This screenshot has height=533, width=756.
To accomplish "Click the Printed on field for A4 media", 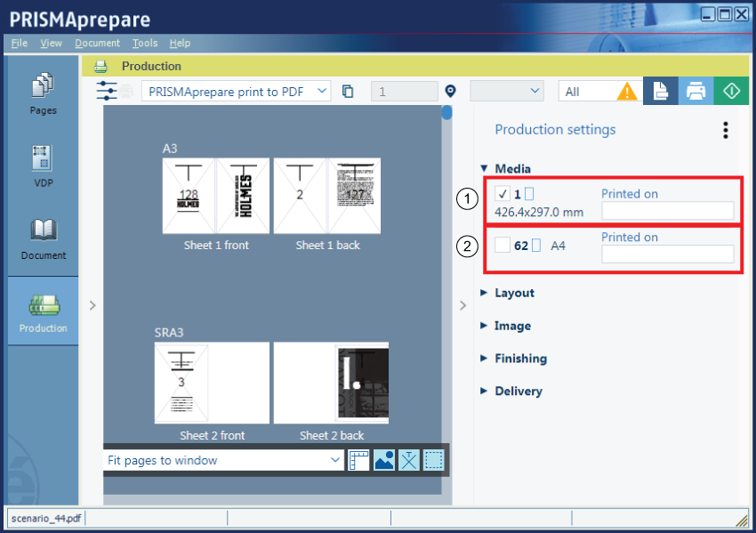I will [667, 254].
